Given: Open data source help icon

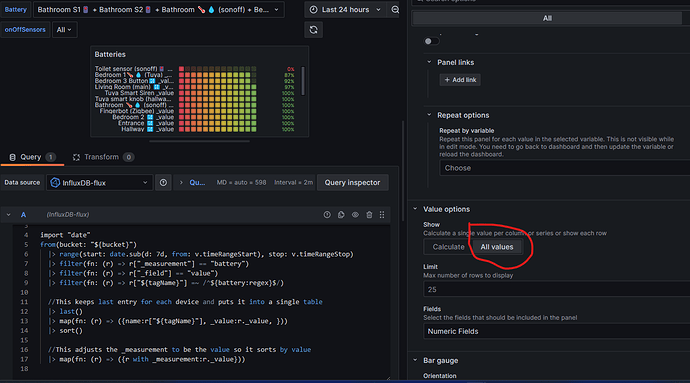Looking at the screenshot, I should coord(163,183).
